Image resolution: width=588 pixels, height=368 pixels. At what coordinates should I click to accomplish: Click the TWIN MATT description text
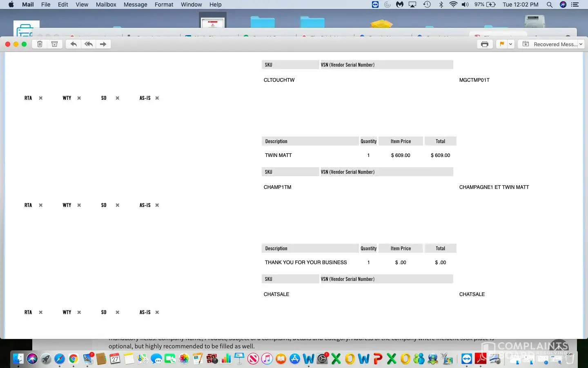(278, 155)
